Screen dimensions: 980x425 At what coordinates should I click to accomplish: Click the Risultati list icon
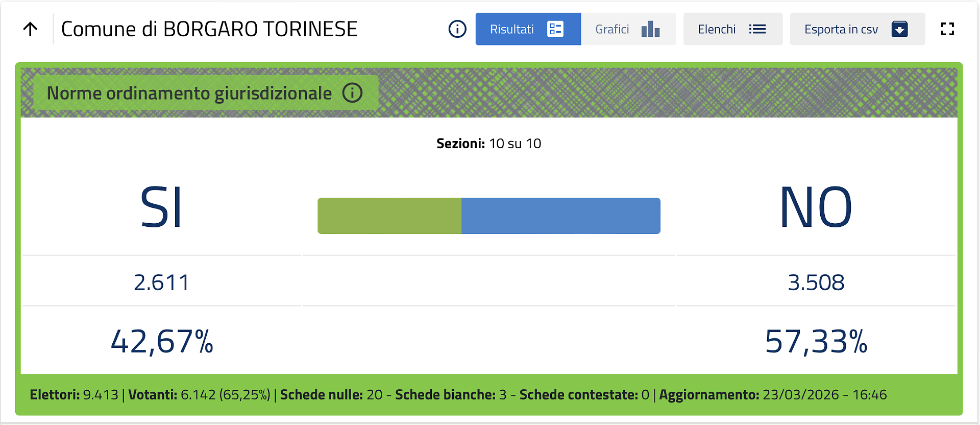tap(555, 29)
